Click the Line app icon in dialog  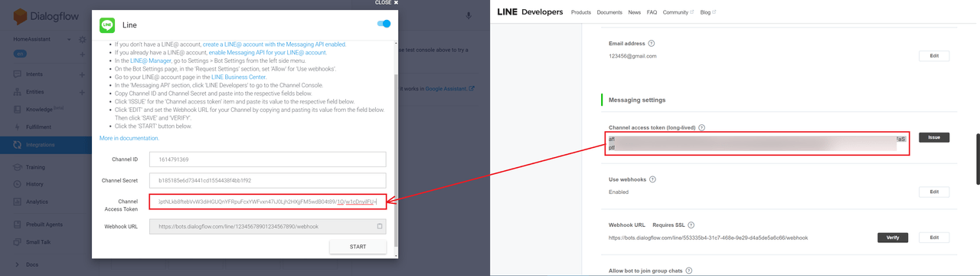[x=107, y=25]
